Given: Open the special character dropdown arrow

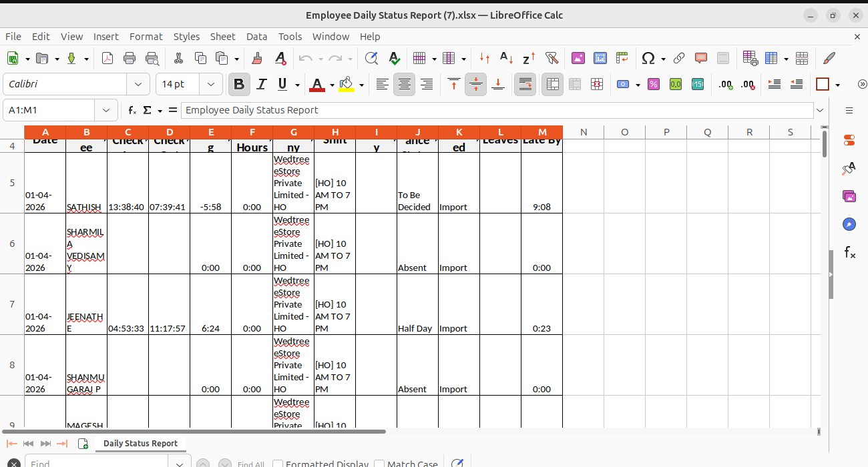Looking at the screenshot, I should 663,58.
